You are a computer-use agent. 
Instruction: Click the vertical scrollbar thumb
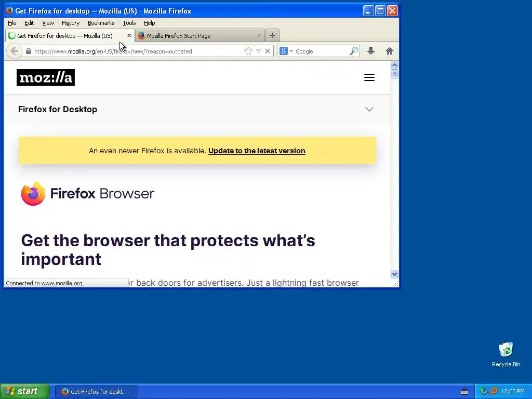point(394,74)
